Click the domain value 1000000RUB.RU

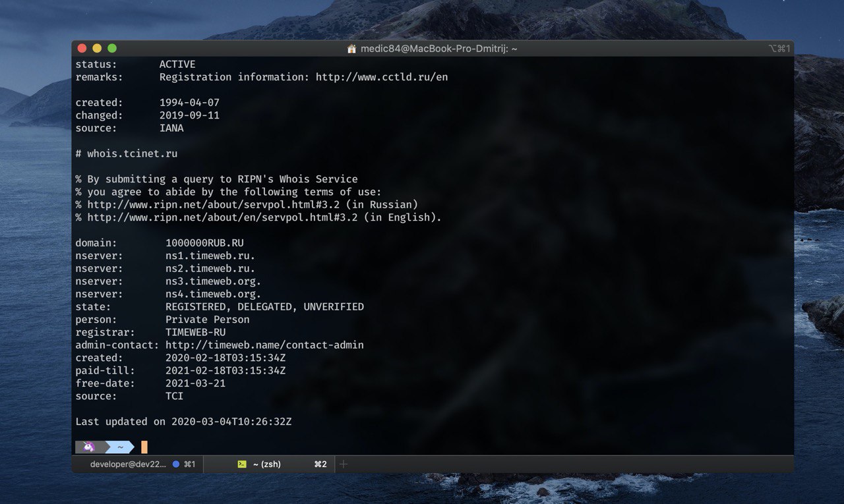[x=204, y=243]
